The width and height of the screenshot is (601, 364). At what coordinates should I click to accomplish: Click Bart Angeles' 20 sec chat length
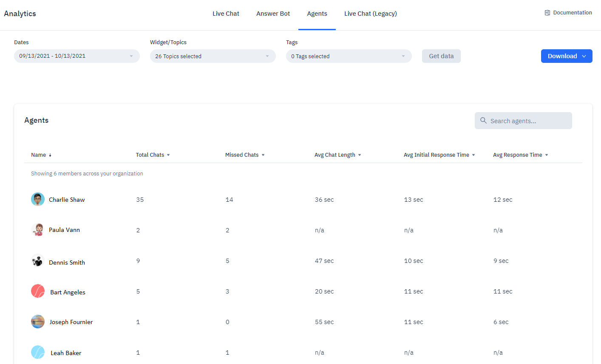tap(324, 291)
